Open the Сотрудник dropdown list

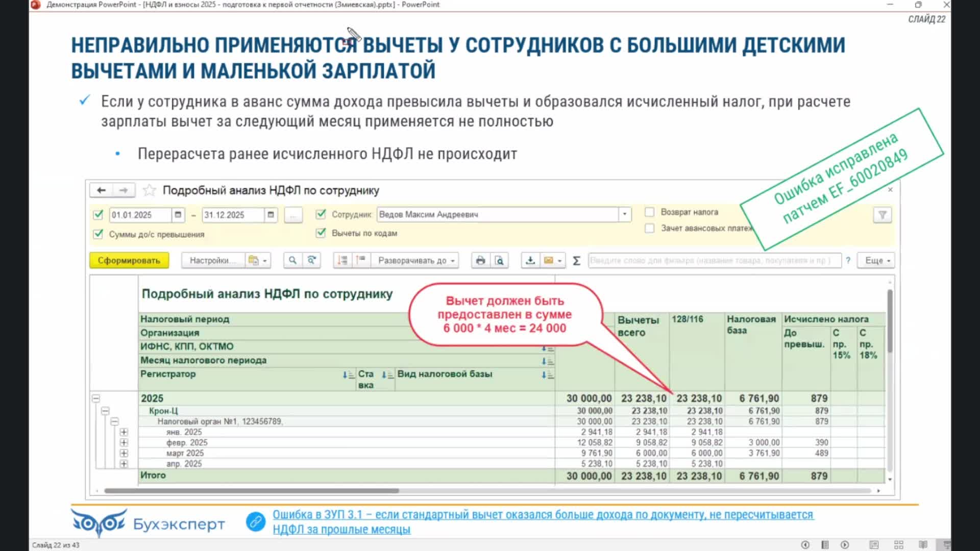click(x=624, y=214)
